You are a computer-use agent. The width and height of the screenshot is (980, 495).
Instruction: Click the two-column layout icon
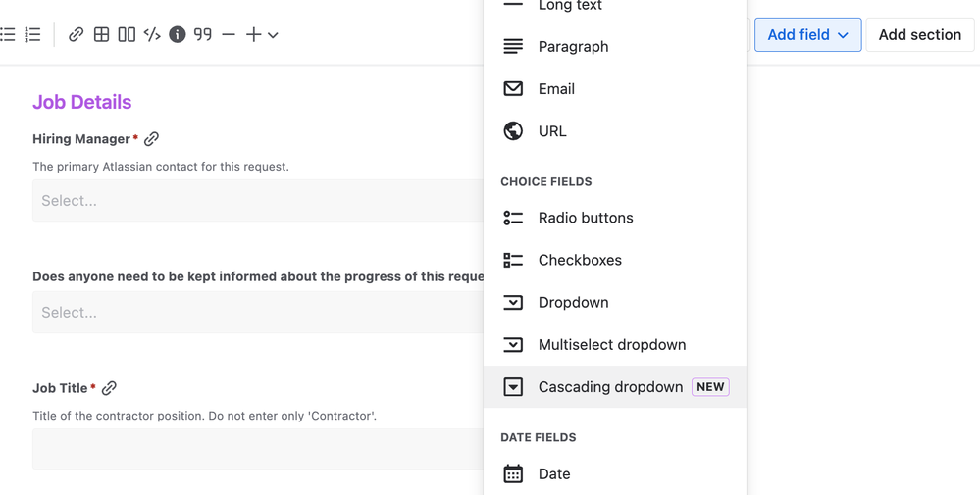coord(127,34)
